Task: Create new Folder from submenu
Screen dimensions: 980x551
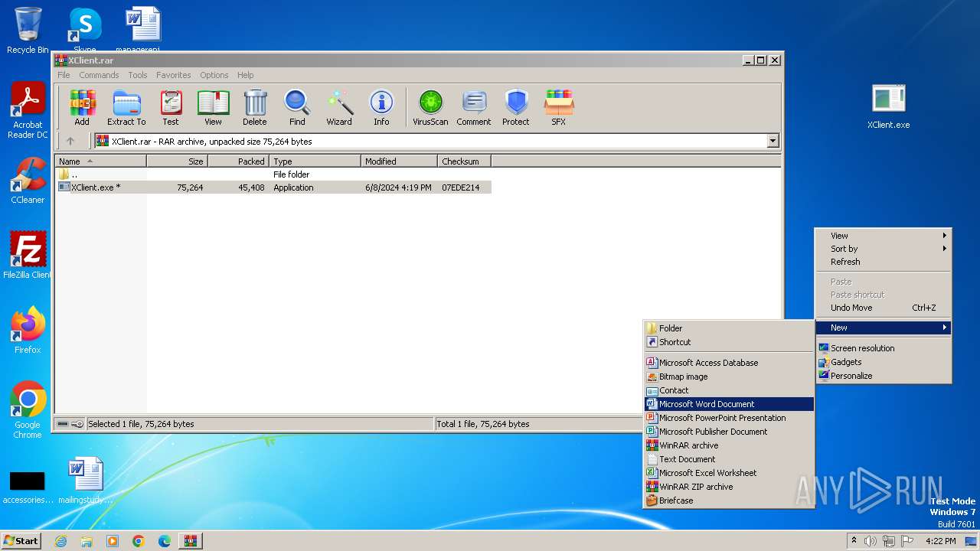Action: [x=729, y=328]
